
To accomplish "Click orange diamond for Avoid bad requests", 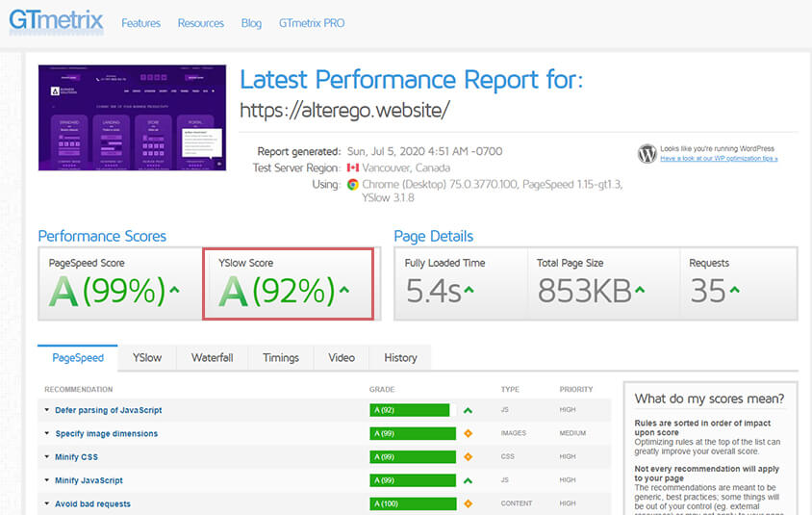I will coord(469,503).
